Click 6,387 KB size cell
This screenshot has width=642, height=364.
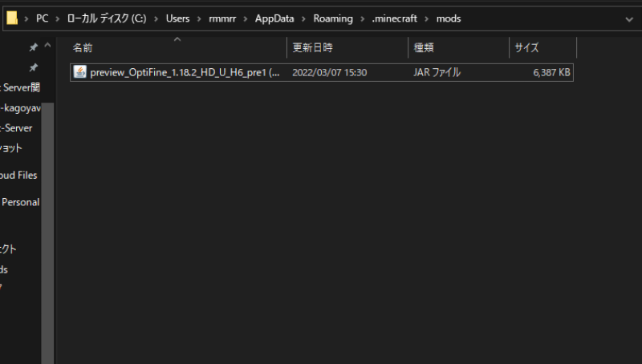(551, 72)
